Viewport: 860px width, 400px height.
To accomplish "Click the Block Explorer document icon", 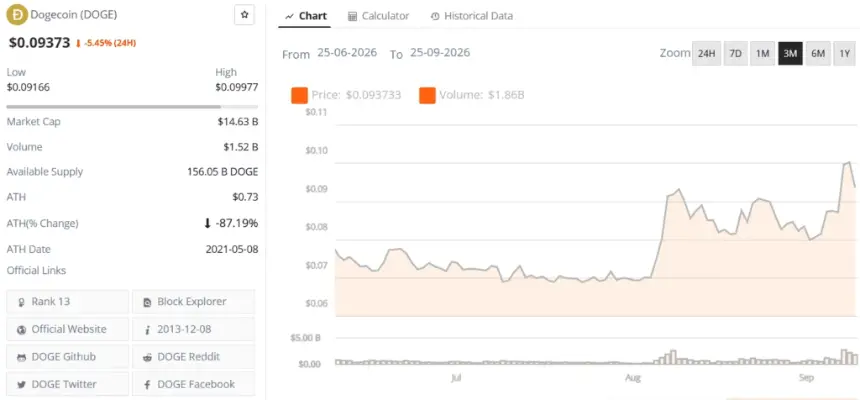I will tap(147, 302).
